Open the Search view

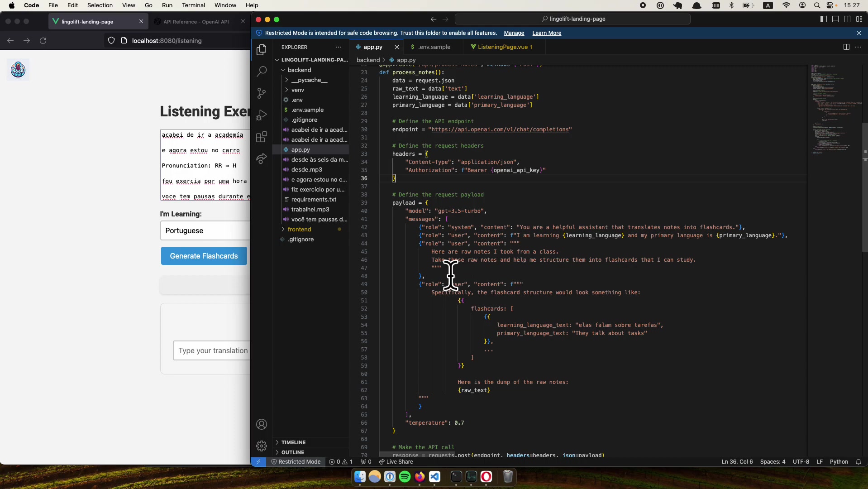262,71
